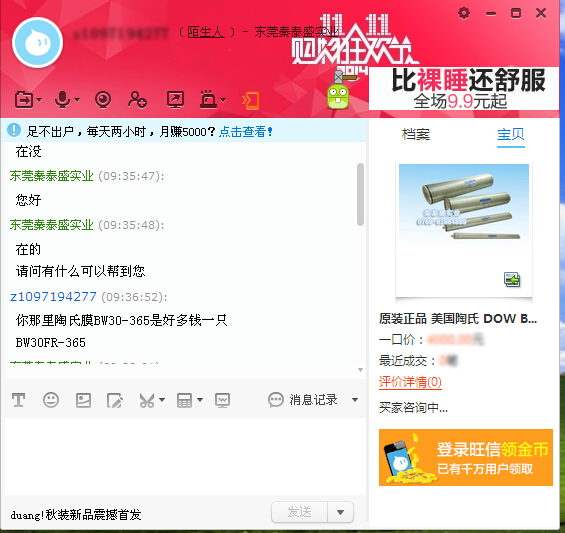Open send options dropdown arrow
Image resolution: width=565 pixels, height=533 pixels.
340,512
